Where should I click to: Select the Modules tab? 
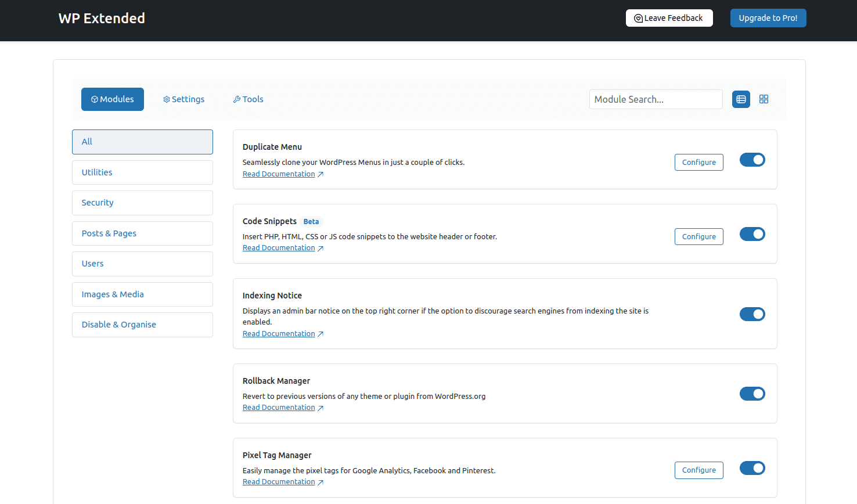(113, 99)
